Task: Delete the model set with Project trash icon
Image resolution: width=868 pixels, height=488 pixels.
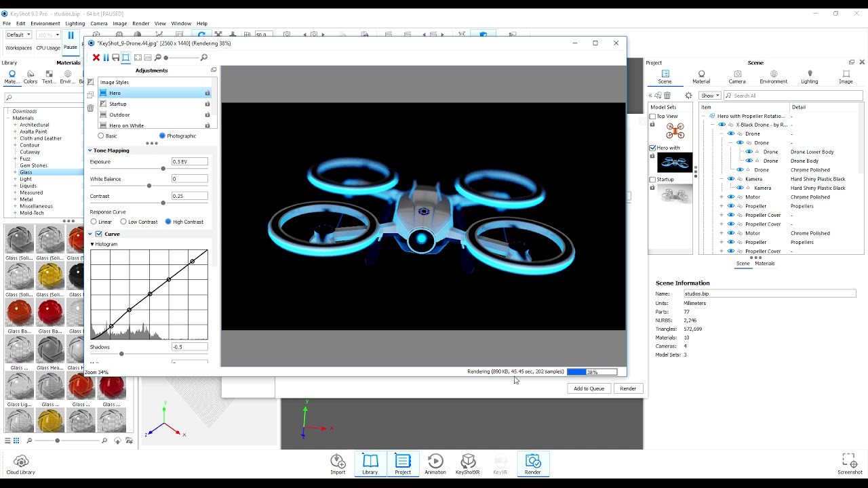Action: [x=667, y=96]
